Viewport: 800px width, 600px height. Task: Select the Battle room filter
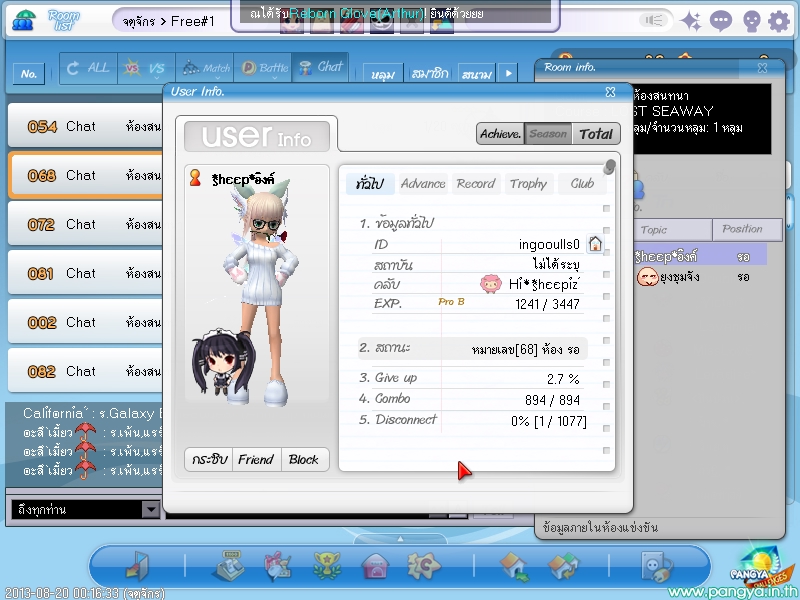[x=263, y=68]
